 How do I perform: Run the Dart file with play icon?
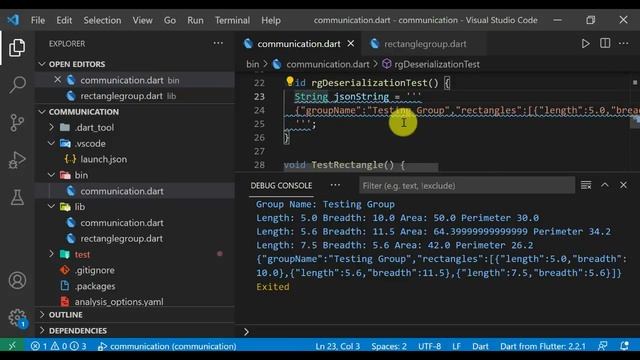(585, 44)
